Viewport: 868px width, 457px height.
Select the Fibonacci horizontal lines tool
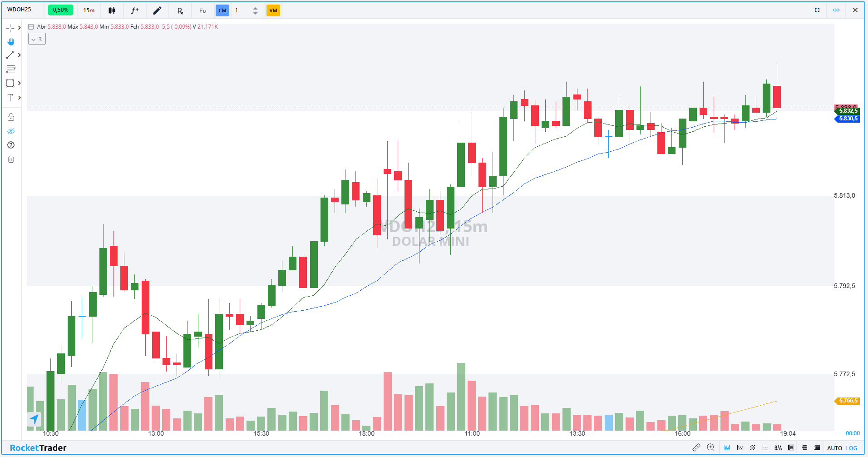click(11, 70)
